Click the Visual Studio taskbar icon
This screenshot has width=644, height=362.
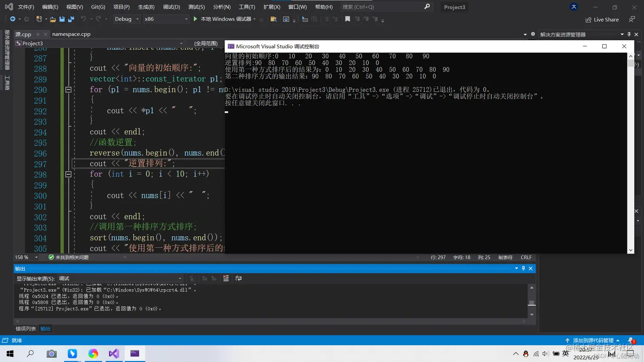(x=114, y=353)
